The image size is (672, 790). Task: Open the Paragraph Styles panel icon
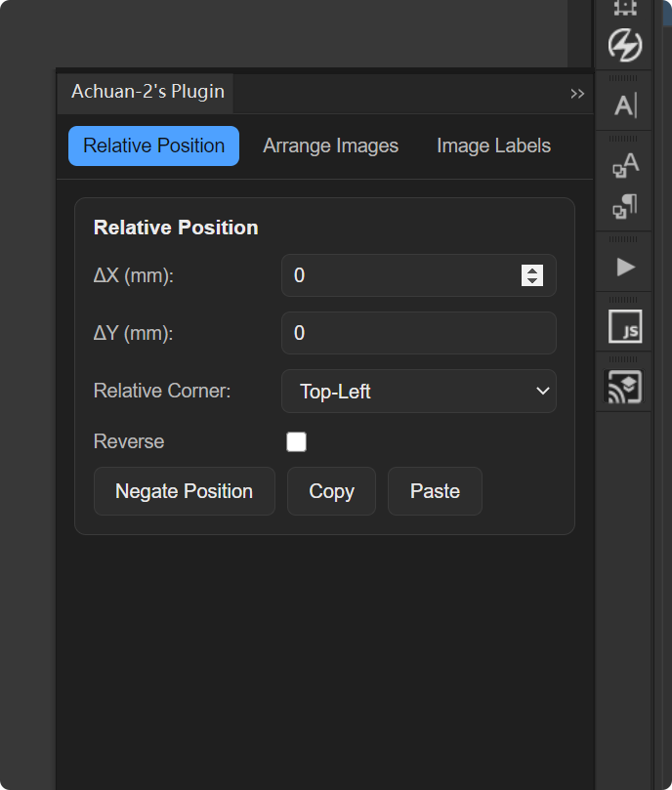click(x=624, y=206)
